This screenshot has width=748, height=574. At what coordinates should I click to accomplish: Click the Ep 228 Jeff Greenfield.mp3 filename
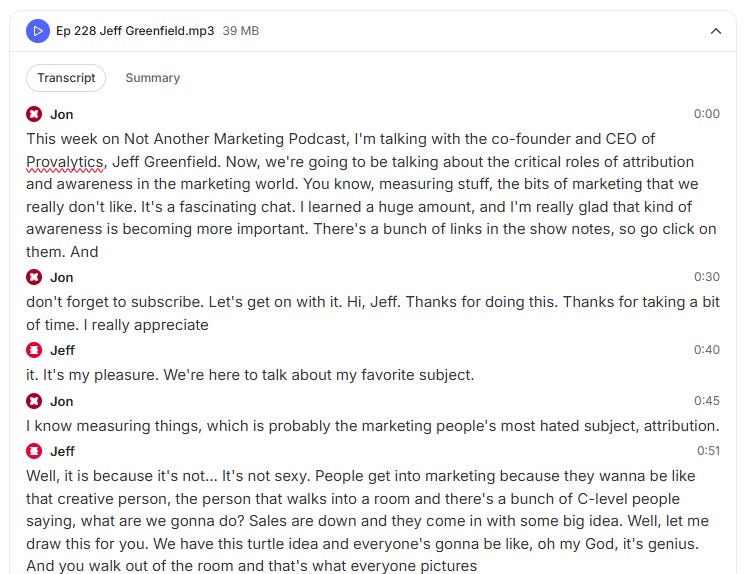[135, 31]
